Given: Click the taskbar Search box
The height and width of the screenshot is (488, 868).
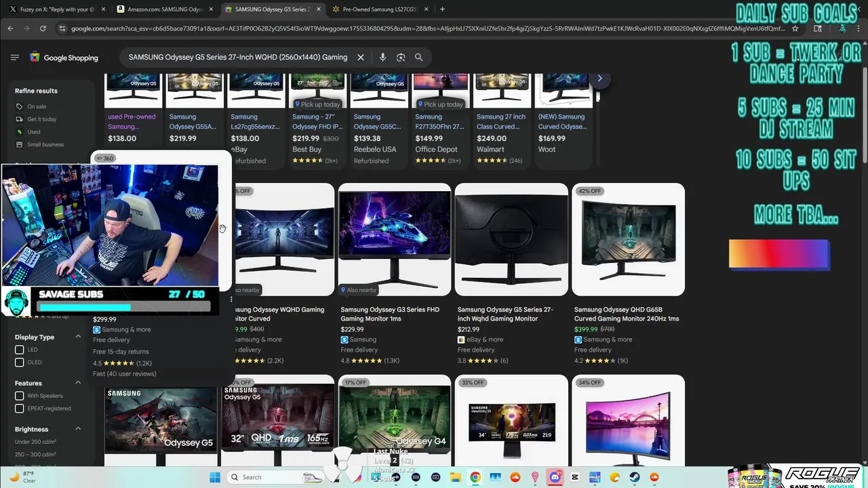Looking at the screenshot, I should pyautogui.click(x=275, y=477).
